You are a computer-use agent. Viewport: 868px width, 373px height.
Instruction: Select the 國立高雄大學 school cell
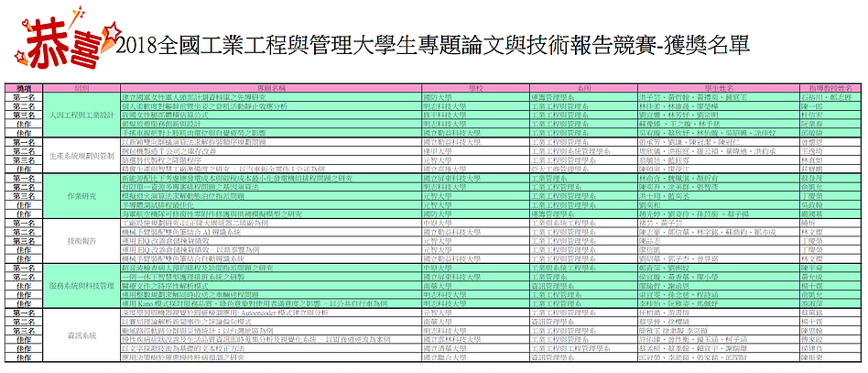point(475,169)
